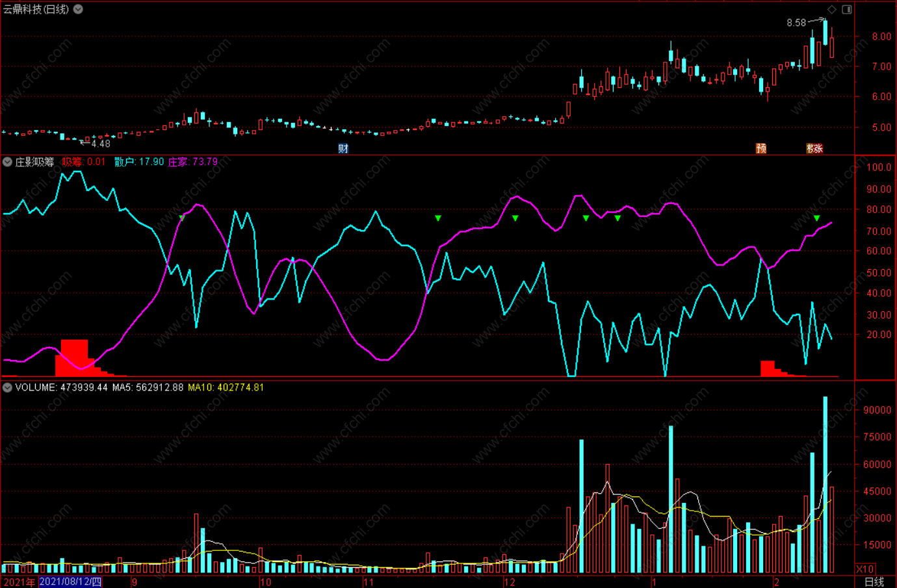Select the 散户: 17.90 value label
This screenshot has width=897, height=588.
139,162
